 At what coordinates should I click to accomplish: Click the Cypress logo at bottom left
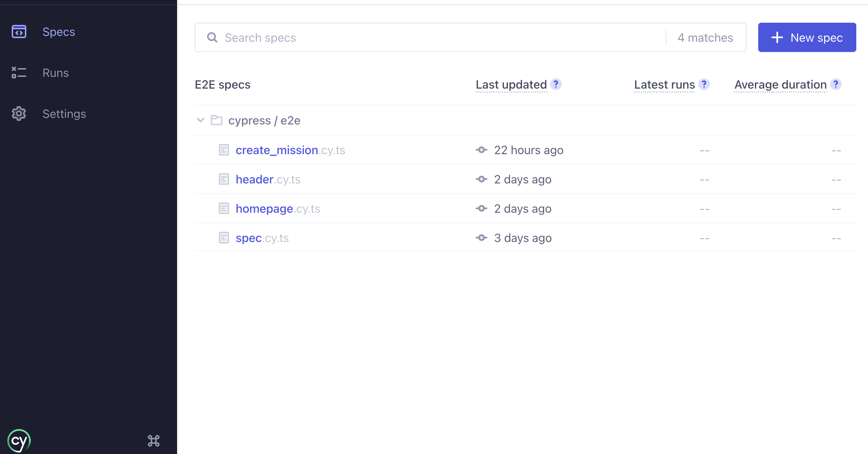19,440
